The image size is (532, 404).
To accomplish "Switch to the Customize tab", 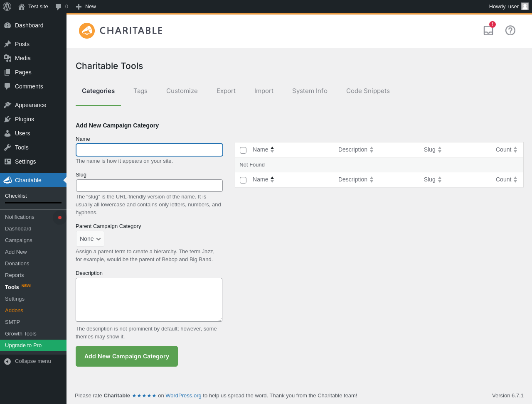I will [182, 91].
